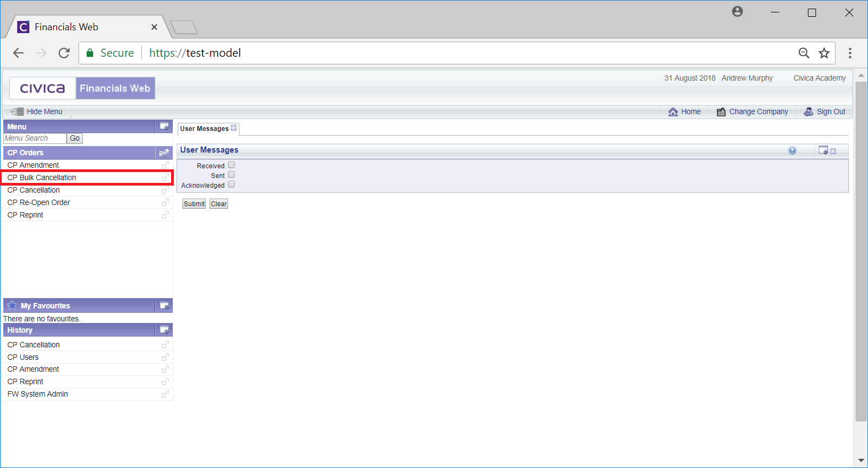
Task: Click the browser zoom magnifier icon
Action: coord(804,53)
